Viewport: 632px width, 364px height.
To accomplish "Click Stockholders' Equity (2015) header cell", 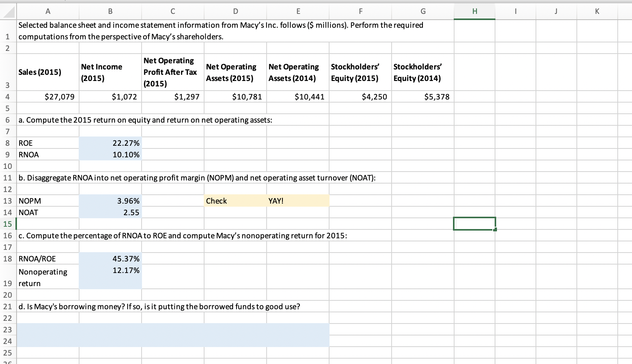I will pos(360,72).
